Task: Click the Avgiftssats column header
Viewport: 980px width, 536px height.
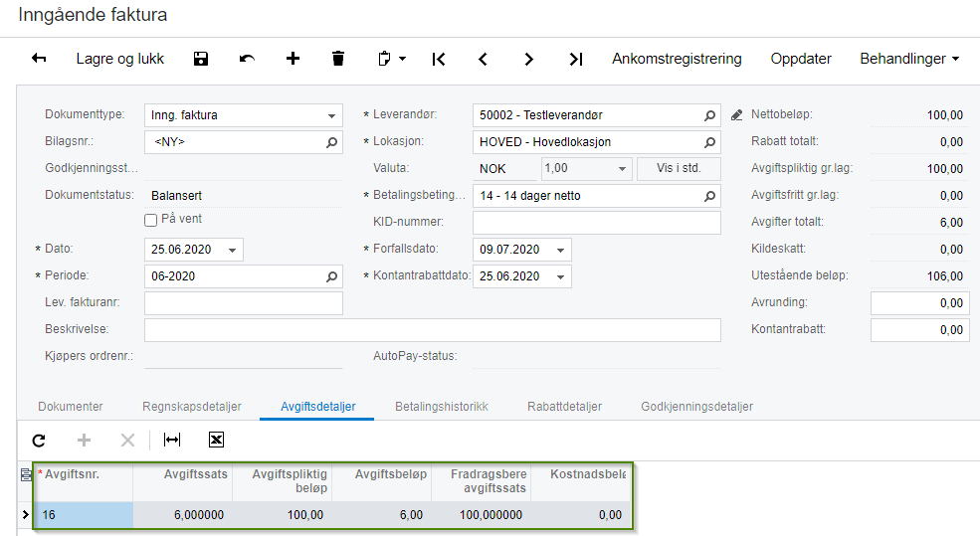Action: coord(182,481)
